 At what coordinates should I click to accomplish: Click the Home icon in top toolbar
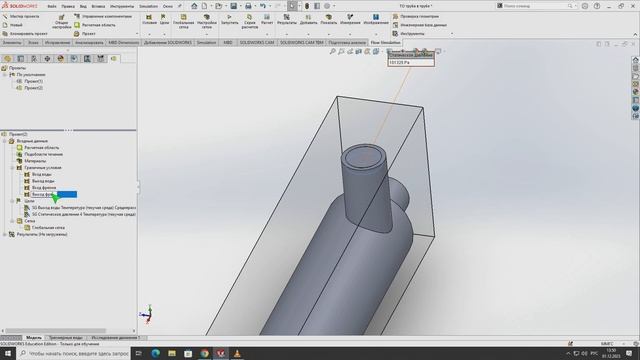click(194, 6)
